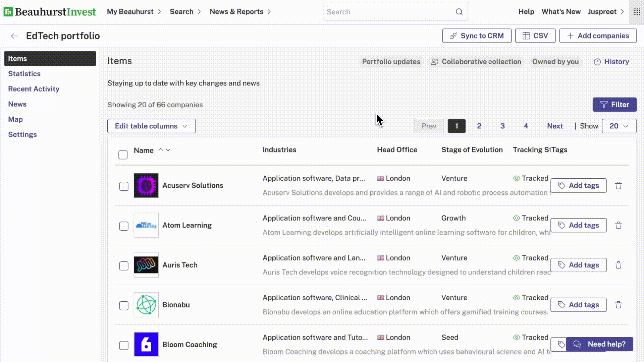
Task: Check the Atom Learning row checkbox
Action: click(x=124, y=226)
